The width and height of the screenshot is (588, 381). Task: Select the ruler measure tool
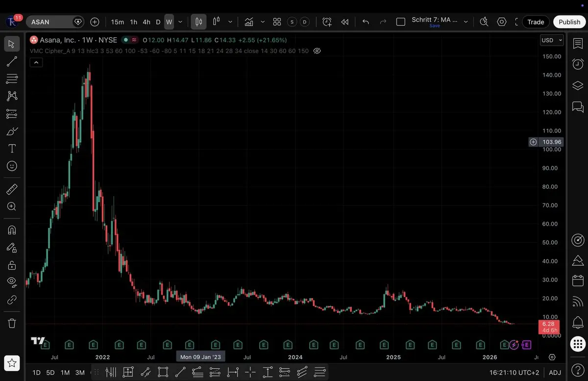click(12, 189)
